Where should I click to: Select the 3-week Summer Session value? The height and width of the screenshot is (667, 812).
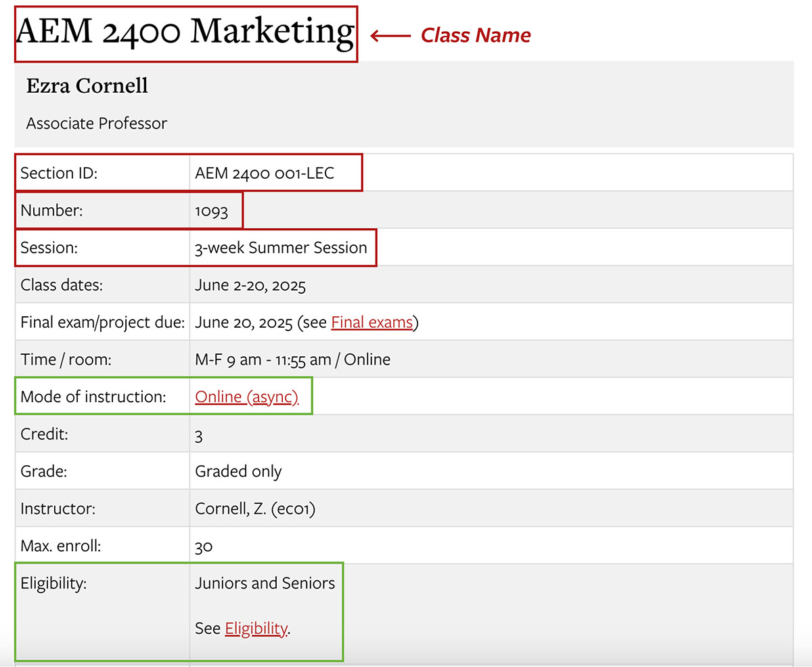click(x=281, y=248)
